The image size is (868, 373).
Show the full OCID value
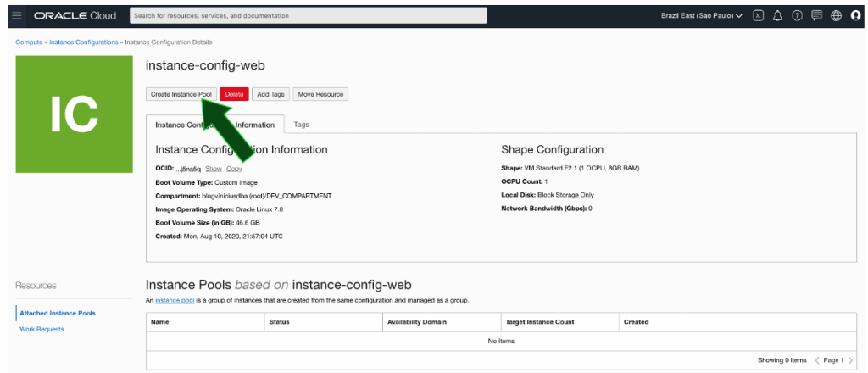point(214,169)
